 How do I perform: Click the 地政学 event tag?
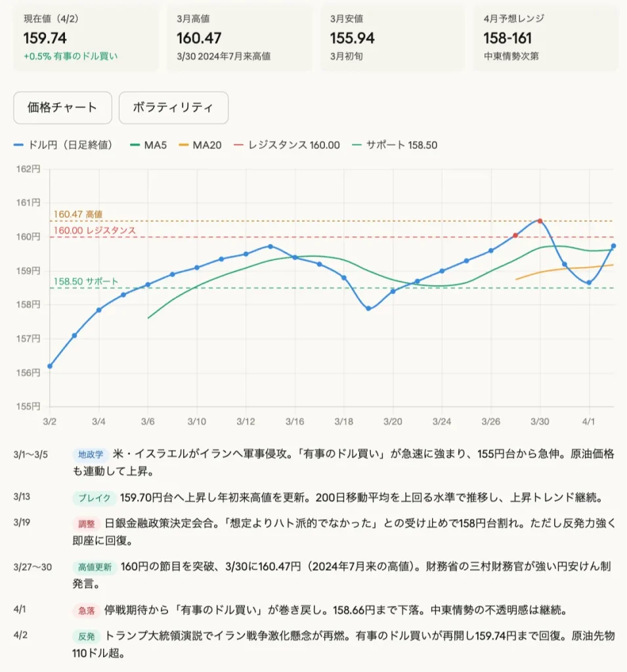coord(90,454)
